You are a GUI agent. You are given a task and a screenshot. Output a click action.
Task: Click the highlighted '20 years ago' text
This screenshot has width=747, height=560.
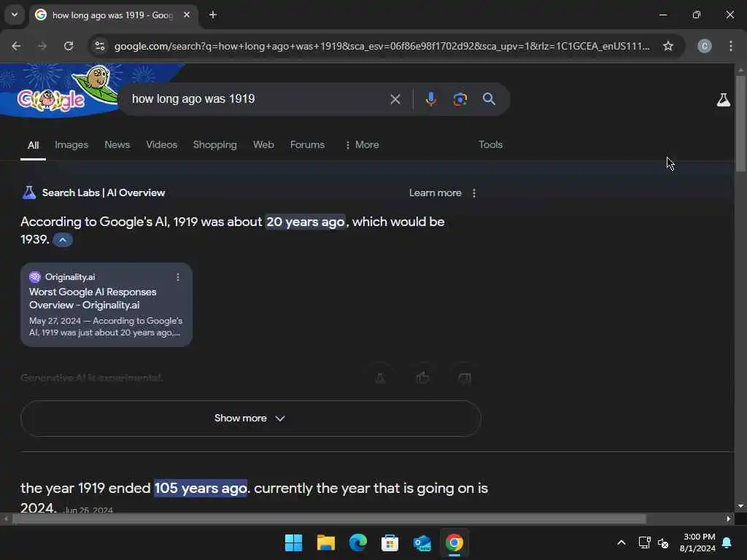[306, 222]
